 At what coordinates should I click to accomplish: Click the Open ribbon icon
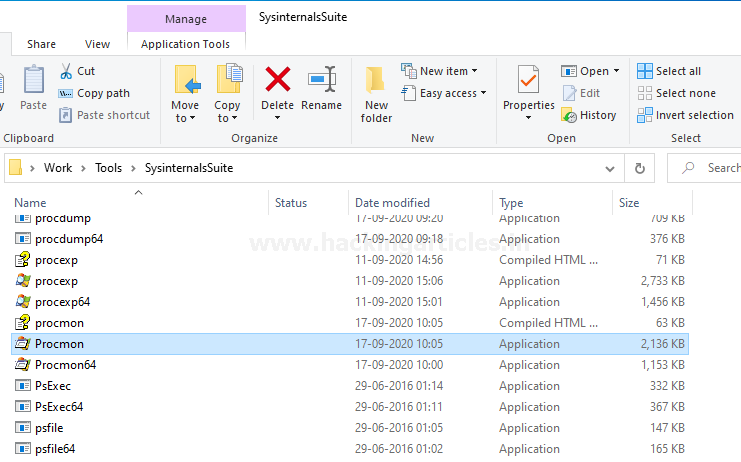tap(569, 71)
